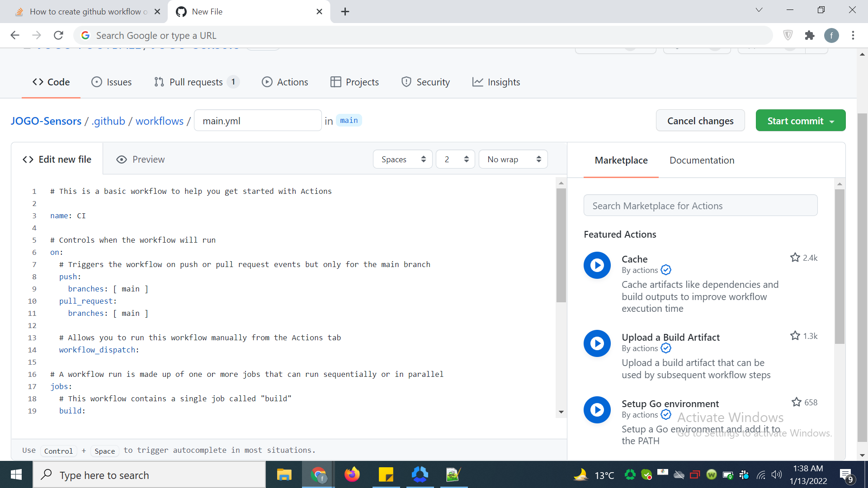
Task: Click the star icon for Cache
Action: click(x=795, y=258)
